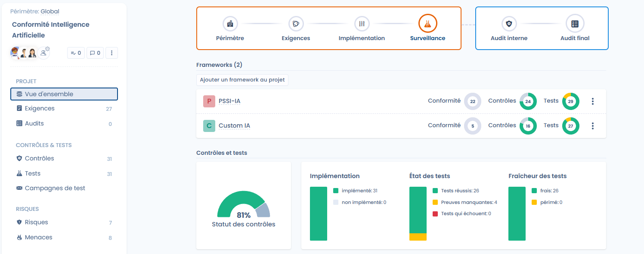Click the PSSI-IA Tests donut chart
The image size is (644, 254).
point(570,101)
